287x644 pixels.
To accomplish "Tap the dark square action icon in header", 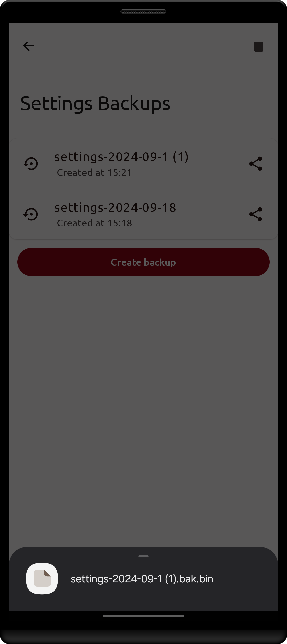I will coord(258,47).
